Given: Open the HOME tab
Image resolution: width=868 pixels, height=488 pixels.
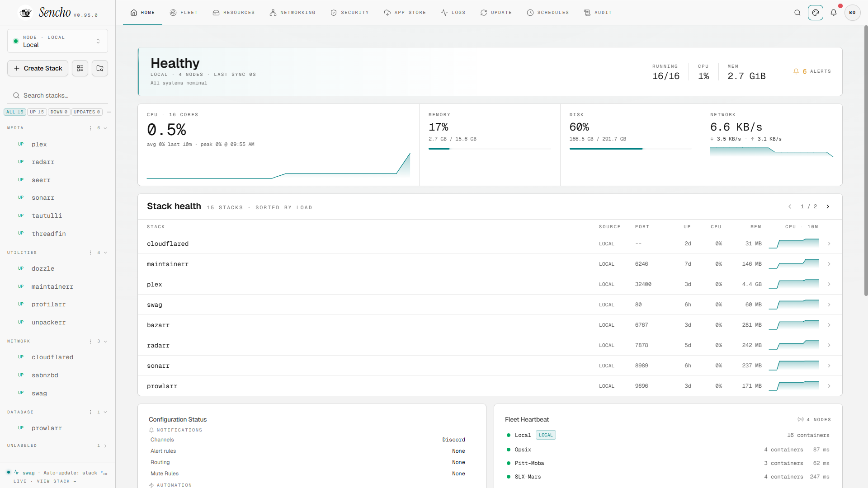Looking at the screenshot, I should (142, 13).
